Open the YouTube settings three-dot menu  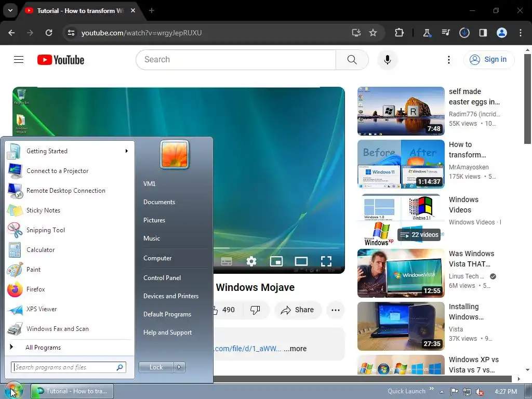coord(448,60)
